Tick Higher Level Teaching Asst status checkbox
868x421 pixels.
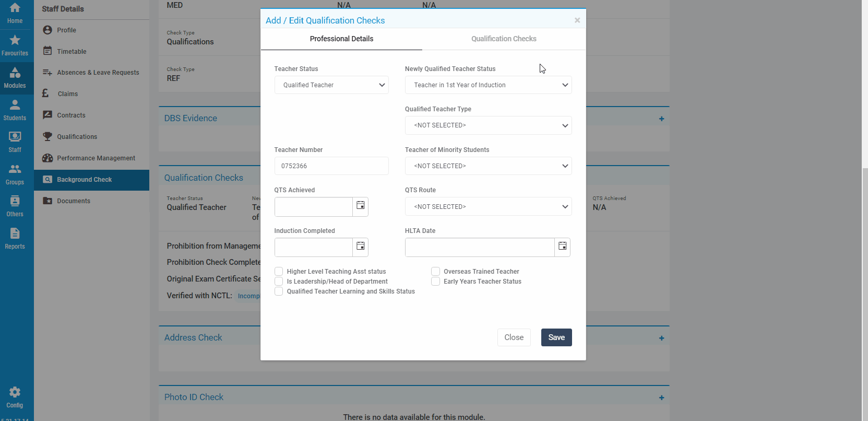(279, 272)
